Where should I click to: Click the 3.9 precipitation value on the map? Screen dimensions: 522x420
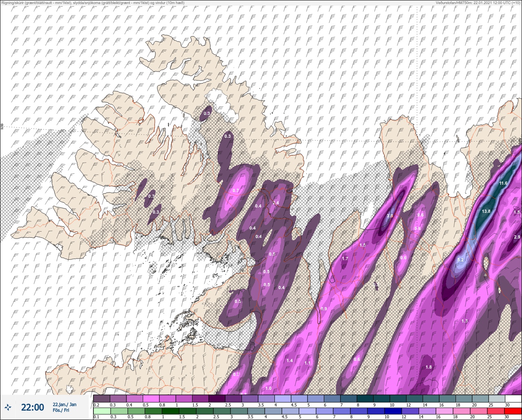(x=390, y=216)
